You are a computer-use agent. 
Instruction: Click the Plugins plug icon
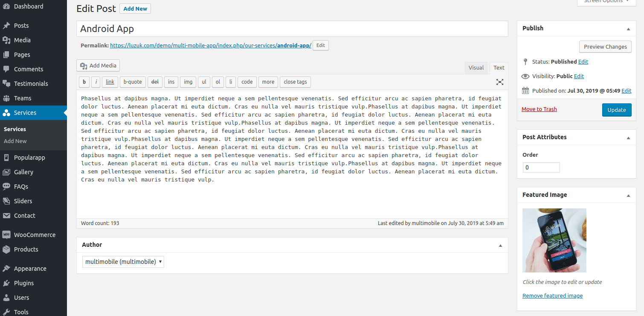(6, 283)
